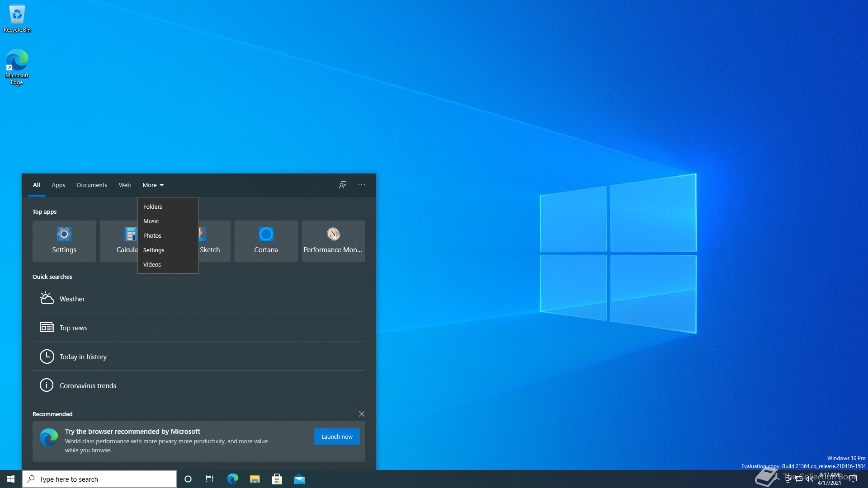
Task: Select Coronavirus trends quick search
Action: click(199, 385)
